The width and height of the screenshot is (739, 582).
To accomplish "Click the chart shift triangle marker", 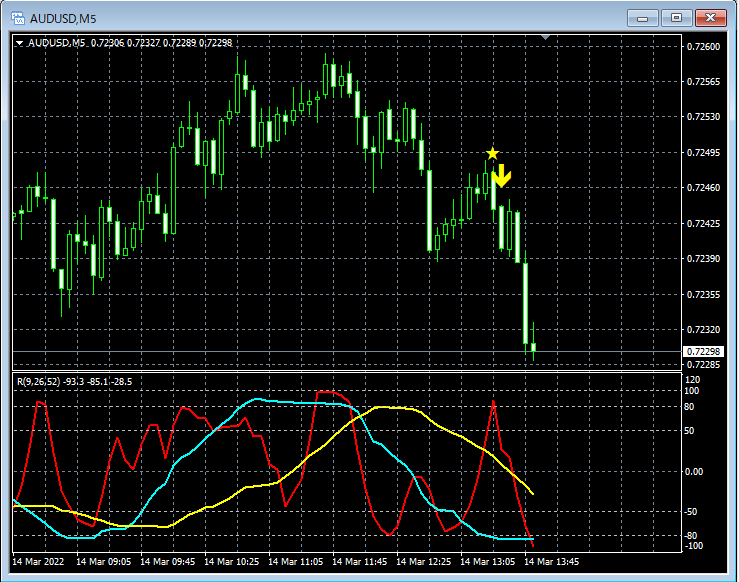I will (545, 37).
